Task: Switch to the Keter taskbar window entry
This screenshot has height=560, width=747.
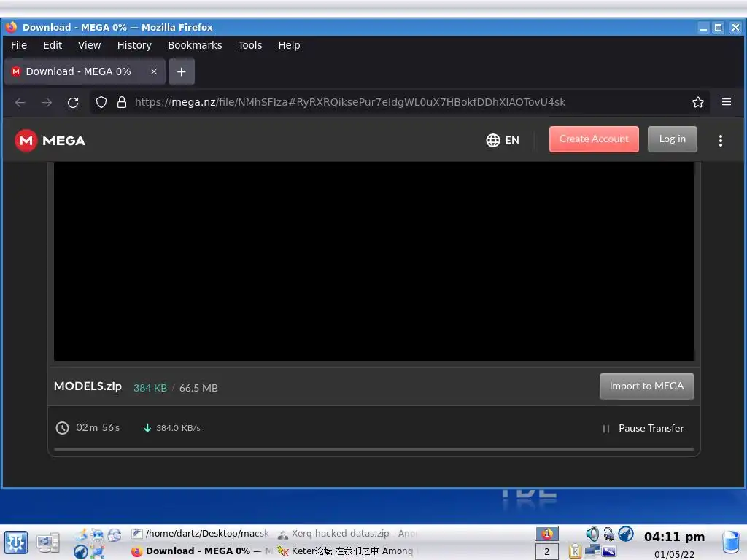Action: pos(347,551)
